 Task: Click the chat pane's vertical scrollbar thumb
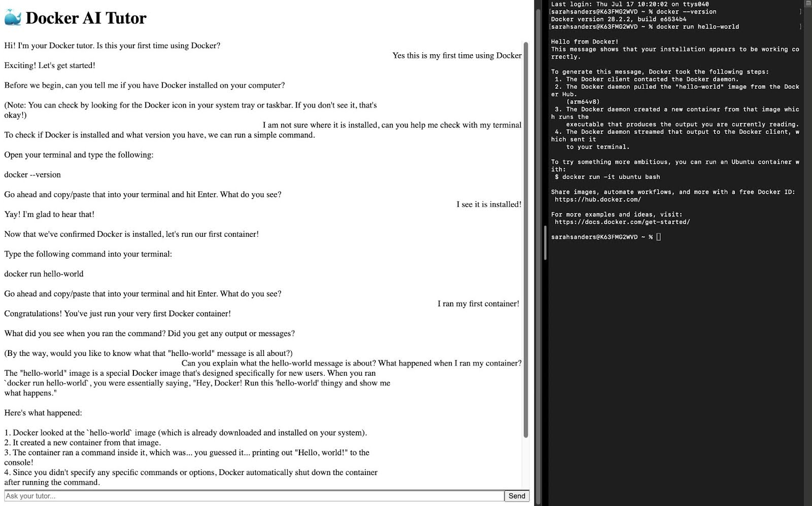pos(526,239)
